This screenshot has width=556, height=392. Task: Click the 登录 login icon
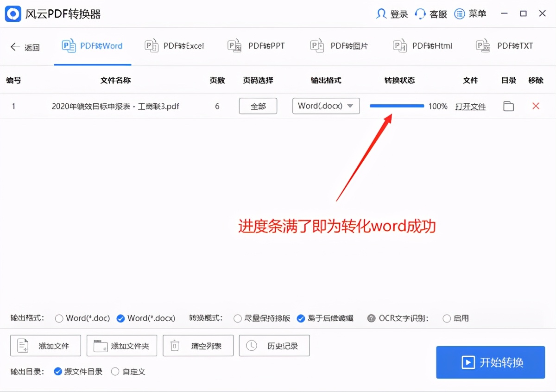coord(381,14)
